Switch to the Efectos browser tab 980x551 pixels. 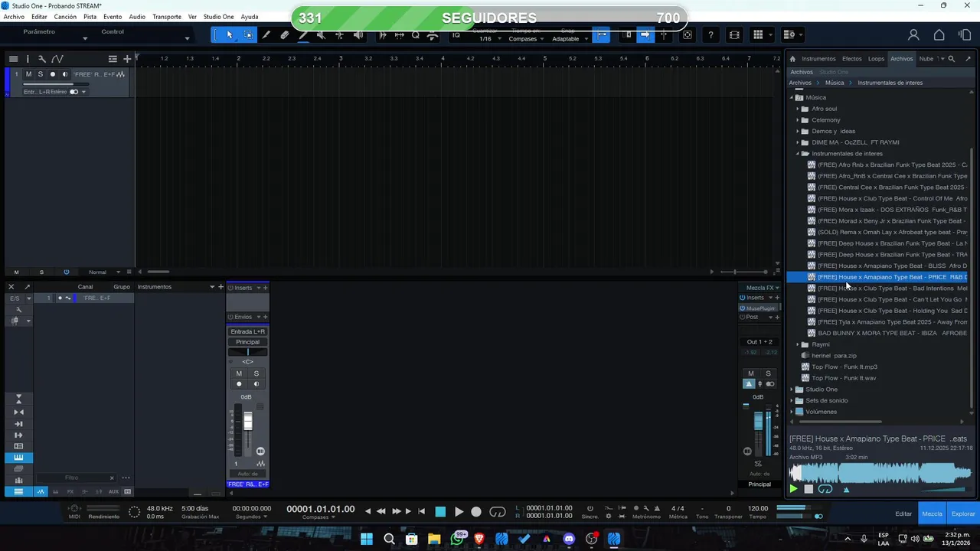[852, 59]
